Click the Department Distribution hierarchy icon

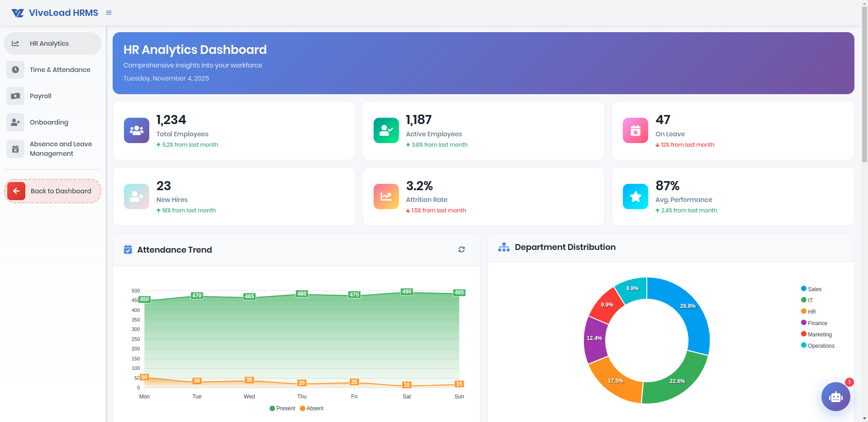(503, 247)
